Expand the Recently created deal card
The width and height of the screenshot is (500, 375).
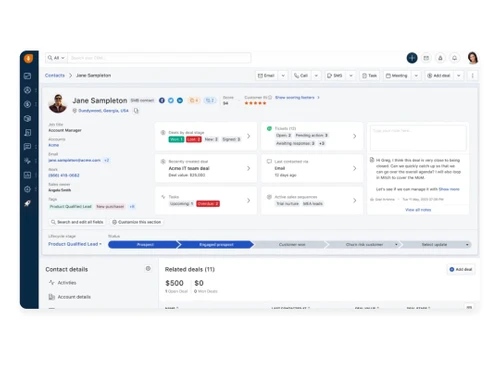point(249,168)
